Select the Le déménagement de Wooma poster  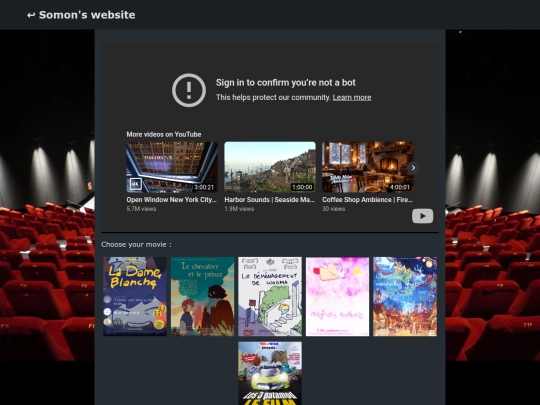coord(270,297)
